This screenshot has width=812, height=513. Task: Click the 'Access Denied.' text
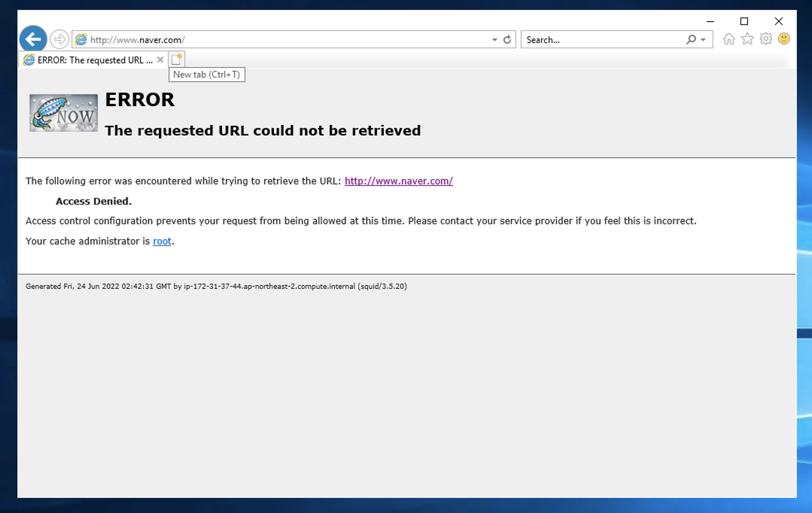94,201
